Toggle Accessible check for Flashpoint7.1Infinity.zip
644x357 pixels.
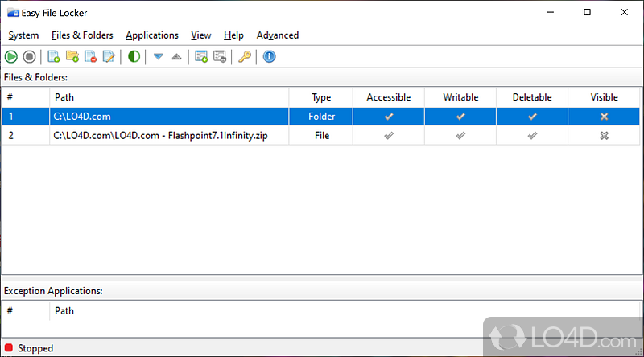[x=389, y=135]
